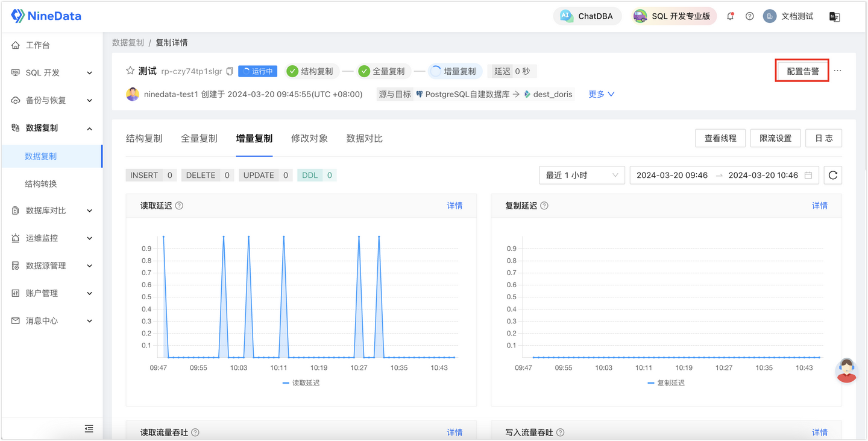The image size is (868, 441).
Task: Open the 最近 1 小时 time dropdown
Action: [x=580, y=175]
